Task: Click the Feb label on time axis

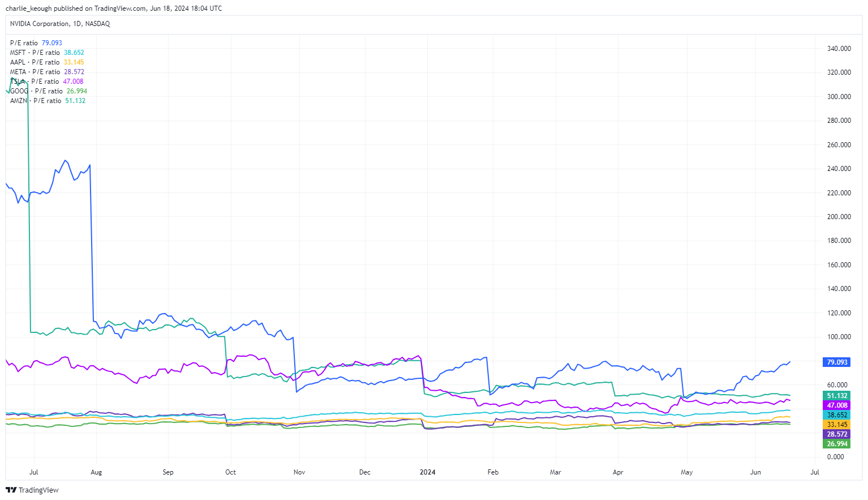Action: (x=493, y=472)
